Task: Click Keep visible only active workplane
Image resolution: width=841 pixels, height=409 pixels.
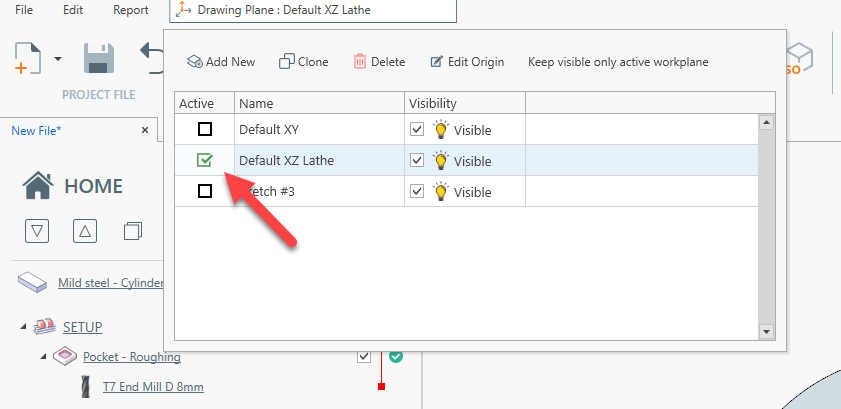Action: click(618, 62)
